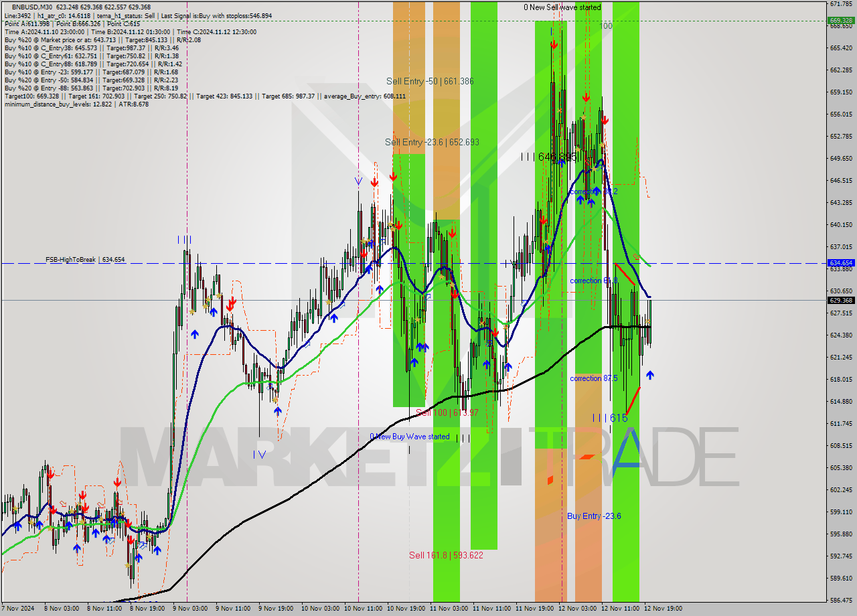Click the 'FSB-HighToBreak | 634.654' label

click(85, 259)
